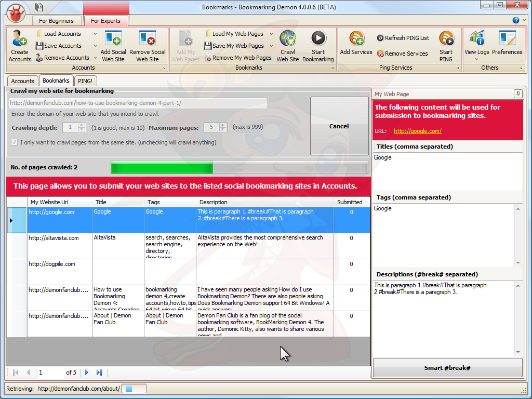Sort by Description column header
Image resolution: width=532 pixels, height=399 pixels.
click(x=265, y=202)
